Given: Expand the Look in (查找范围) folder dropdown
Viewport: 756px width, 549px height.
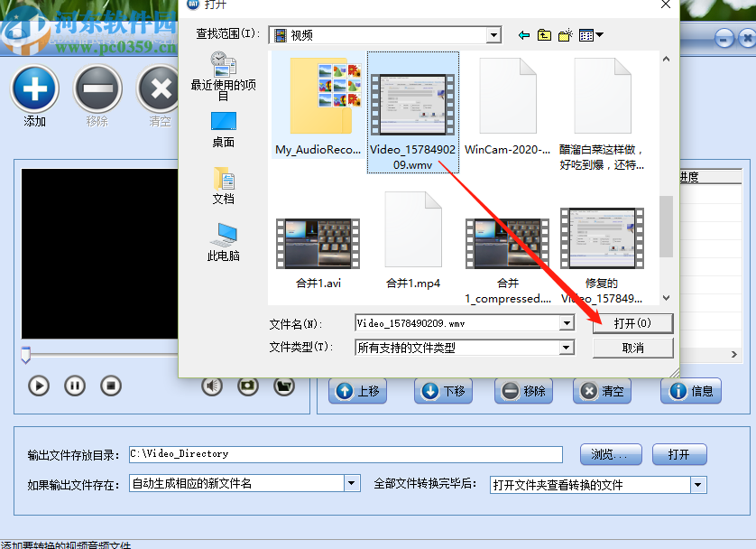Looking at the screenshot, I should point(493,35).
